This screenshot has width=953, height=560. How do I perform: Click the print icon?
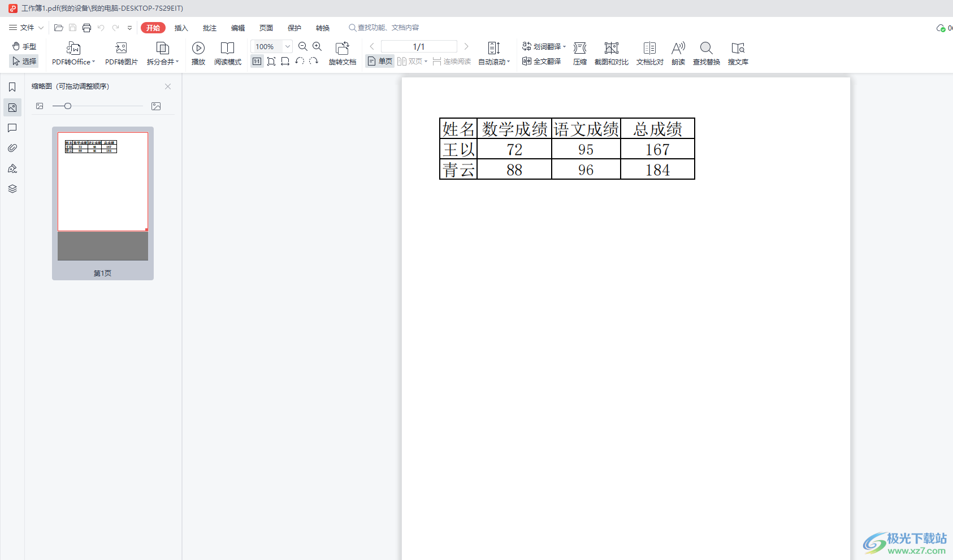pos(86,28)
